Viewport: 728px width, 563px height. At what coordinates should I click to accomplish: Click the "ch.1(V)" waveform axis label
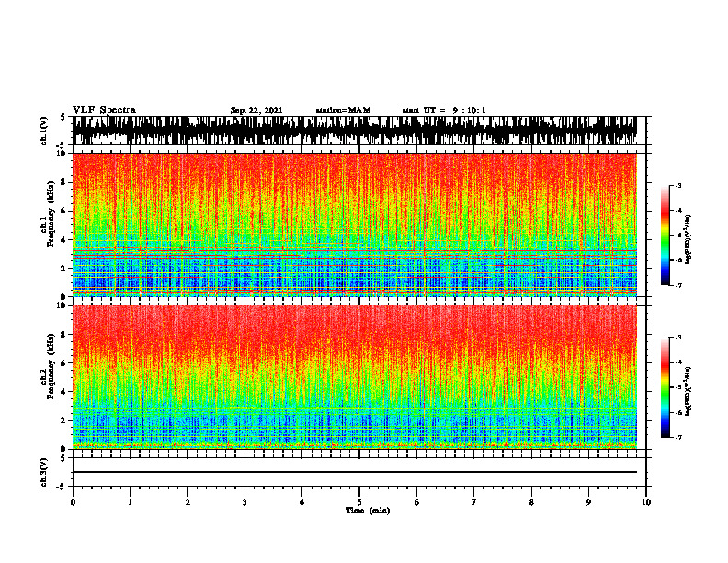(44, 131)
